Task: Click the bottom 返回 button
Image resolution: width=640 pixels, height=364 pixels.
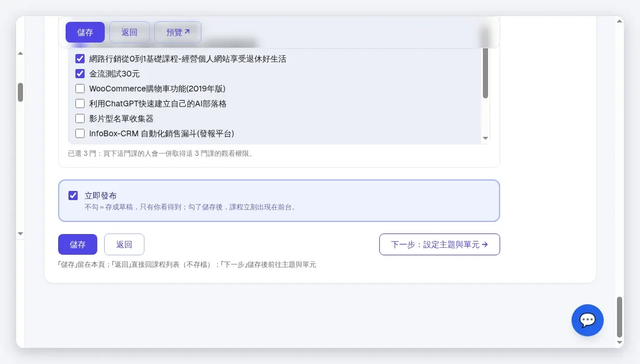Action: (x=124, y=244)
